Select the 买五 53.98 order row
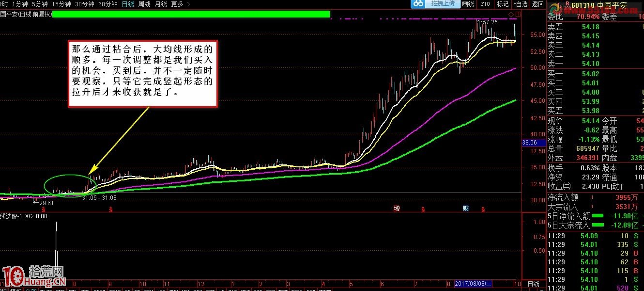Screen dimensions: 644x291 (x=595, y=111)
